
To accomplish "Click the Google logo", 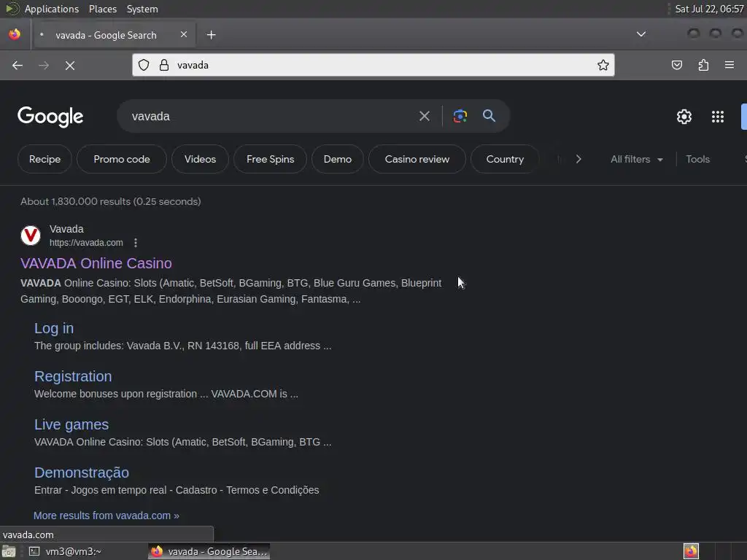I will coord(50,117).
